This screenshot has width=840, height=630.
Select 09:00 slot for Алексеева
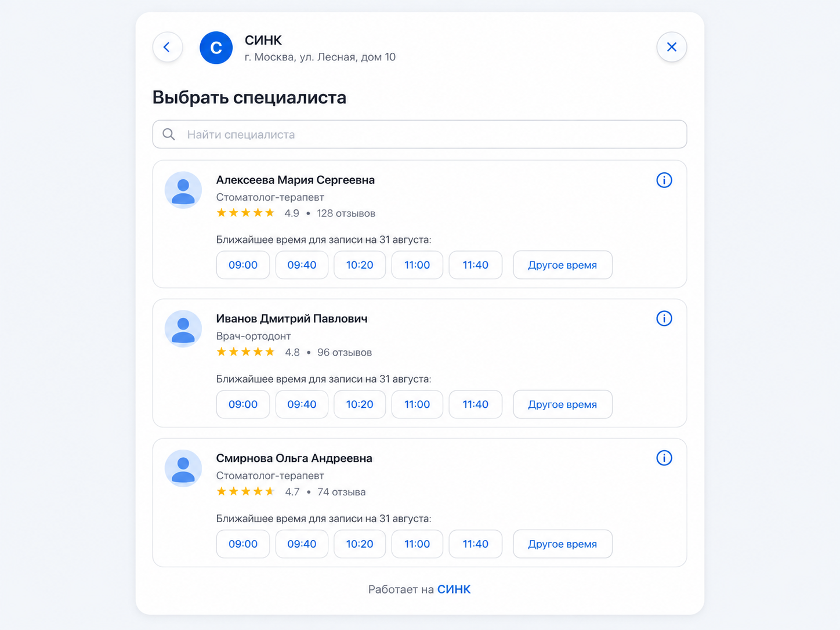click(x=243, y=265)
